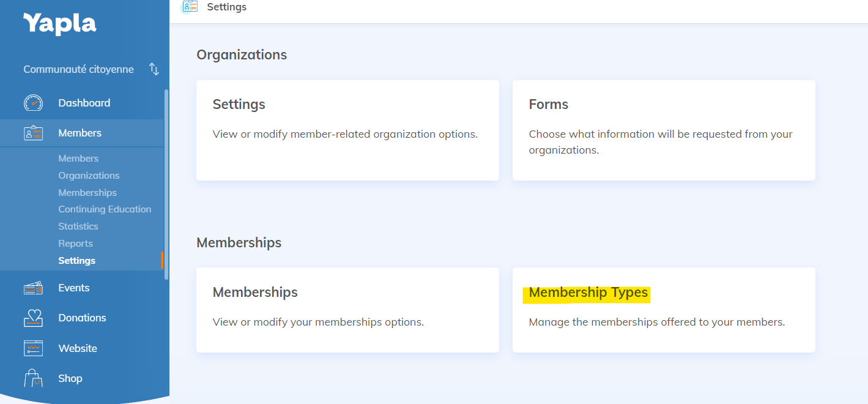Open the Settings submenu entry
This screenshot has width=868, height=404.
point(76,260)
